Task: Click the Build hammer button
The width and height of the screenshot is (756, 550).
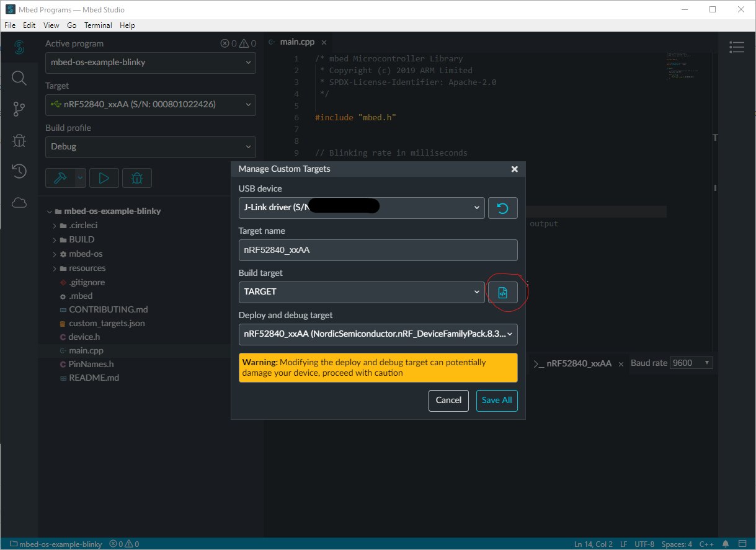Action: (x=61, y=178)
